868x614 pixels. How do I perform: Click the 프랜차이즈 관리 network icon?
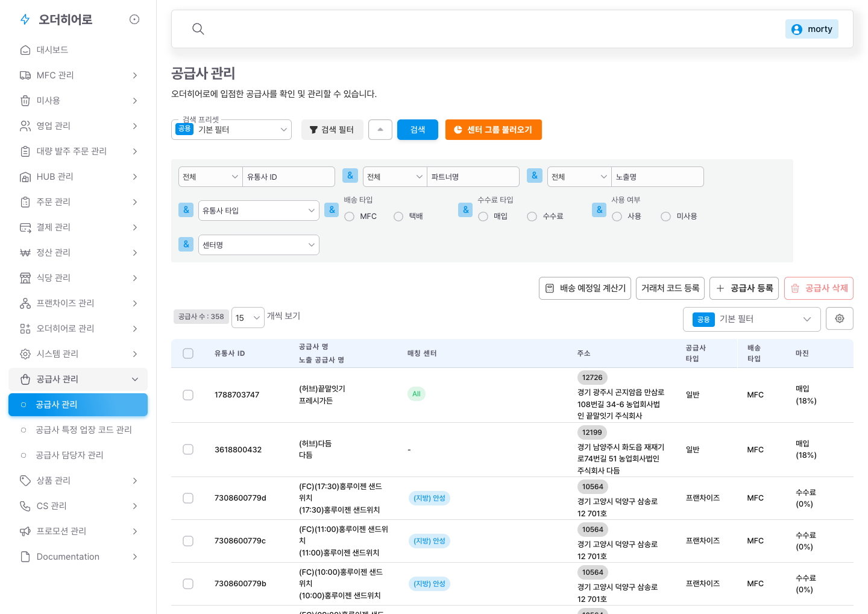click(25, 303)
